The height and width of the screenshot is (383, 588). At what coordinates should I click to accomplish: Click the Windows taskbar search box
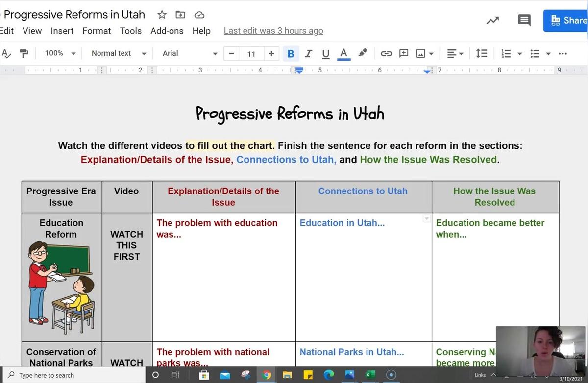click(x=73, y=375)
